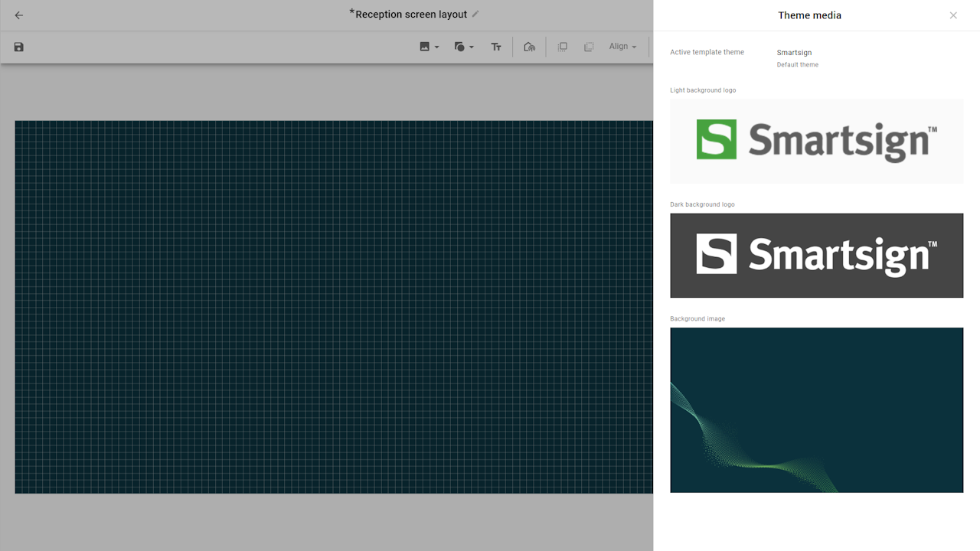Expand the shapes tool dropdown arrow
The width and height of the screenshot is (980, 551).
click(x=472, y=47)
